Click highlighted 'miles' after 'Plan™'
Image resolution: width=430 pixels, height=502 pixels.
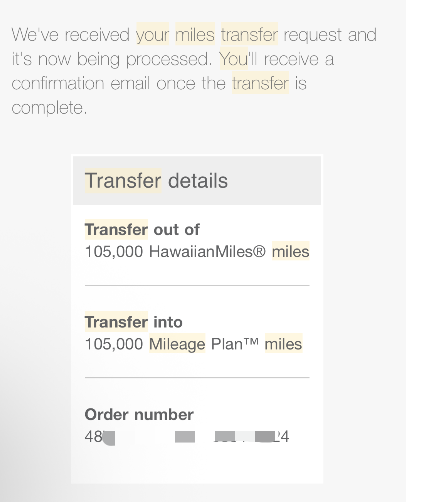click(x=283, y=343)
